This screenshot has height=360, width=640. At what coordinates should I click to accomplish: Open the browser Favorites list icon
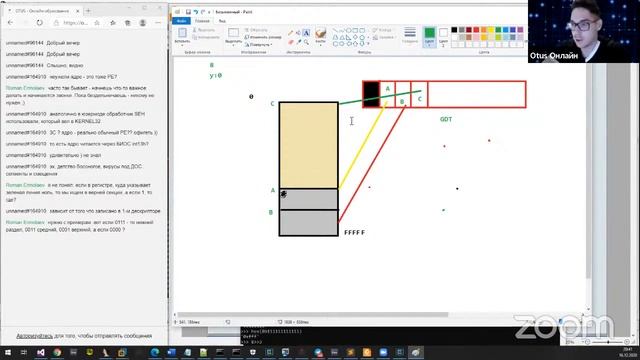point(113,23)
